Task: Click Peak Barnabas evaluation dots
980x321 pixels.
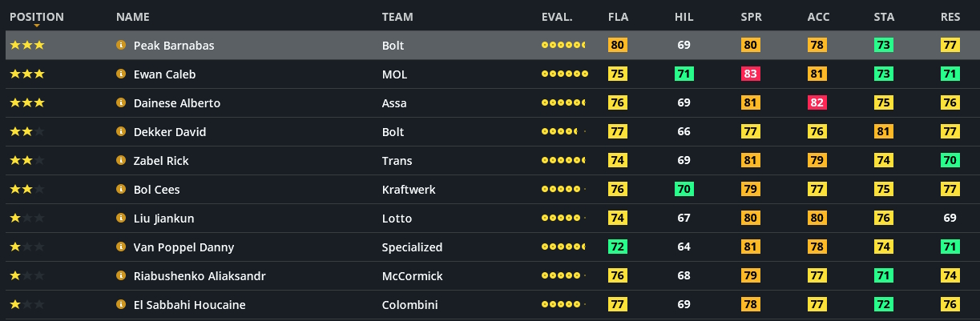Action: tap(564, 46)
